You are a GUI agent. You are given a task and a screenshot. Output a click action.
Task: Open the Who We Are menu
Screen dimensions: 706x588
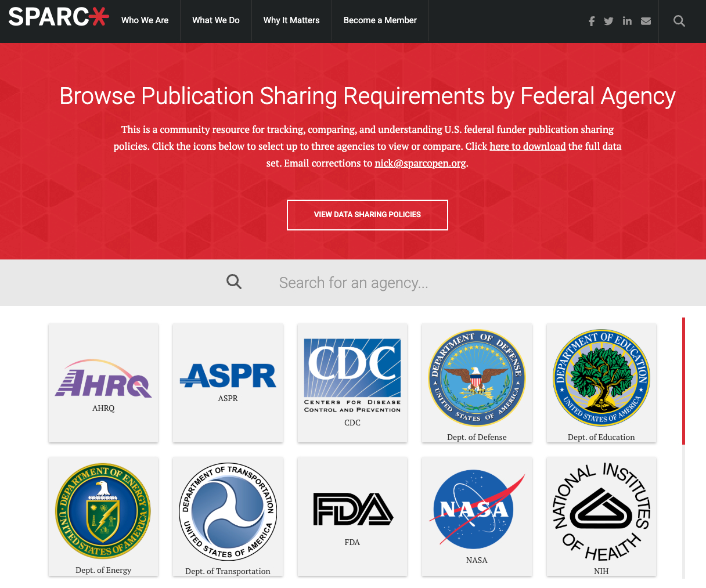[x=145, y=20]
